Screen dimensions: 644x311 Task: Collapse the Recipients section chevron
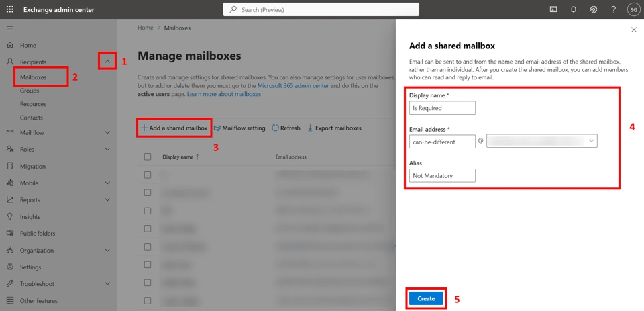point(107,62)
